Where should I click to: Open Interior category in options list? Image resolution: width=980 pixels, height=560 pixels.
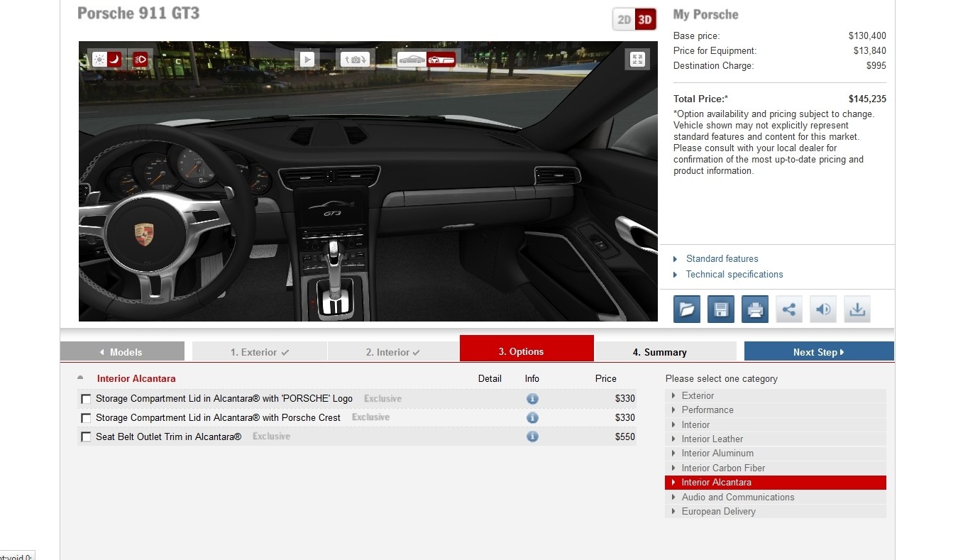tap(776, 425)
